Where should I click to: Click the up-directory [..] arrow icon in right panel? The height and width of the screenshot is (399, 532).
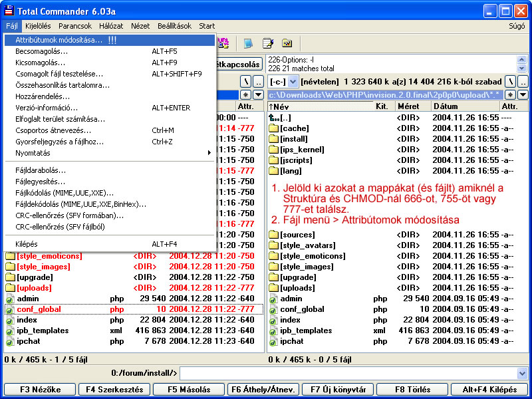point(273,118)
